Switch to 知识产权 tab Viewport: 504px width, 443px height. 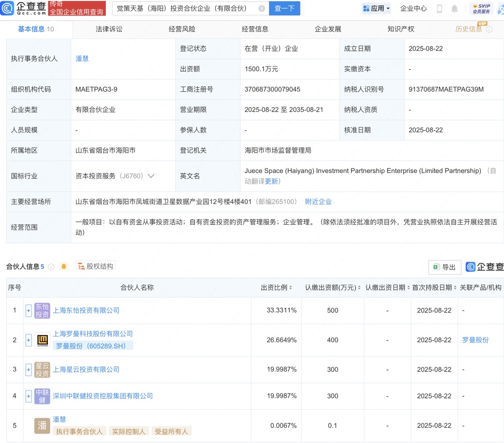pyautogui.click(x=401, y=29)
